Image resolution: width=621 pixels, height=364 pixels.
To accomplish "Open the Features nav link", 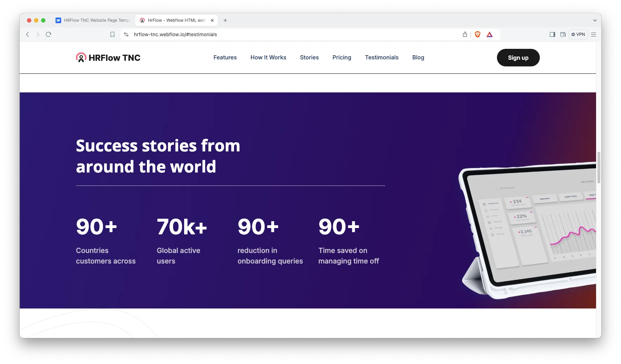I will tap(225, 57).
